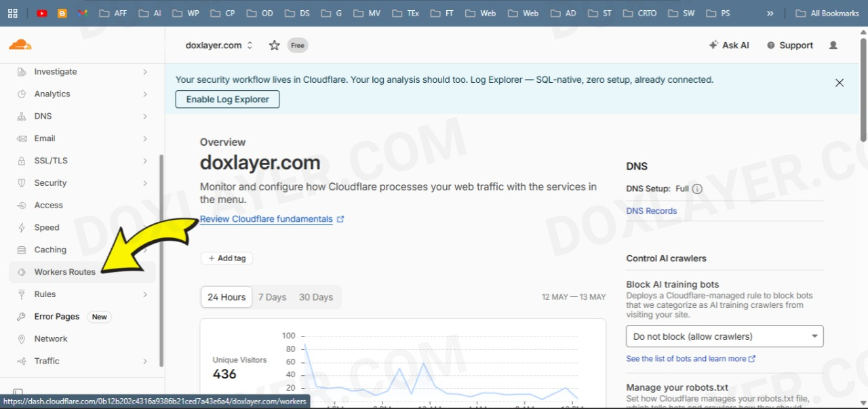Click the Access sidebar icon

click(22, 206)
